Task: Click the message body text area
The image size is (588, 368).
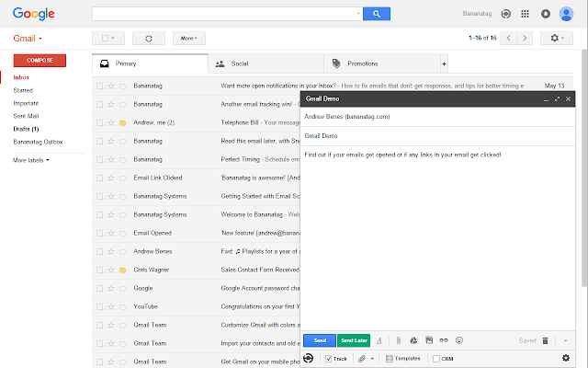Action: [437, 238]
